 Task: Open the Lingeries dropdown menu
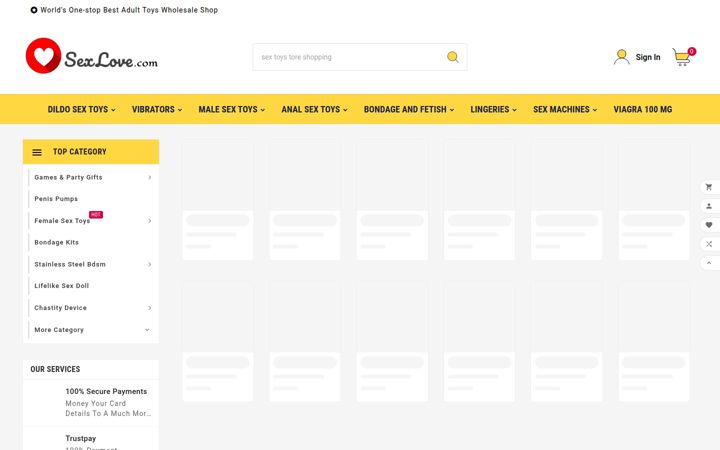[x=494, y=109]
